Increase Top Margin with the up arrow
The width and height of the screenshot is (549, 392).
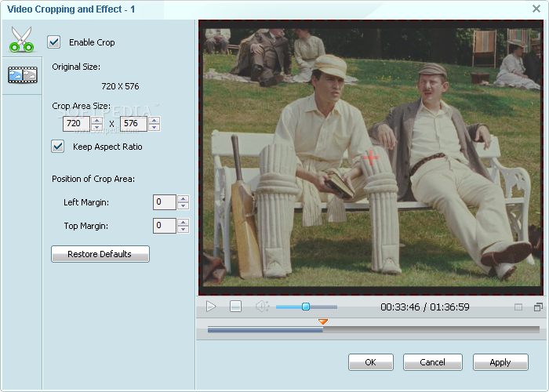[x=183, y=222]
